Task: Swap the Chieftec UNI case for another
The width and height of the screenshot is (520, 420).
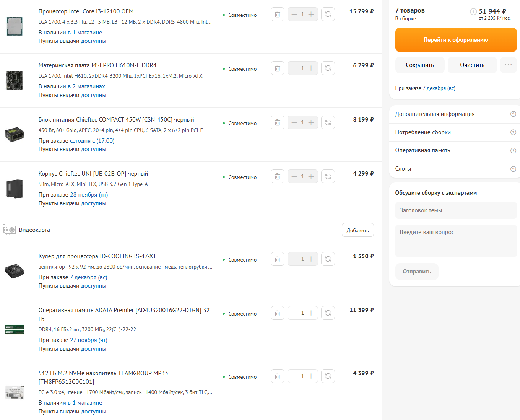Action: pos(328,177)
